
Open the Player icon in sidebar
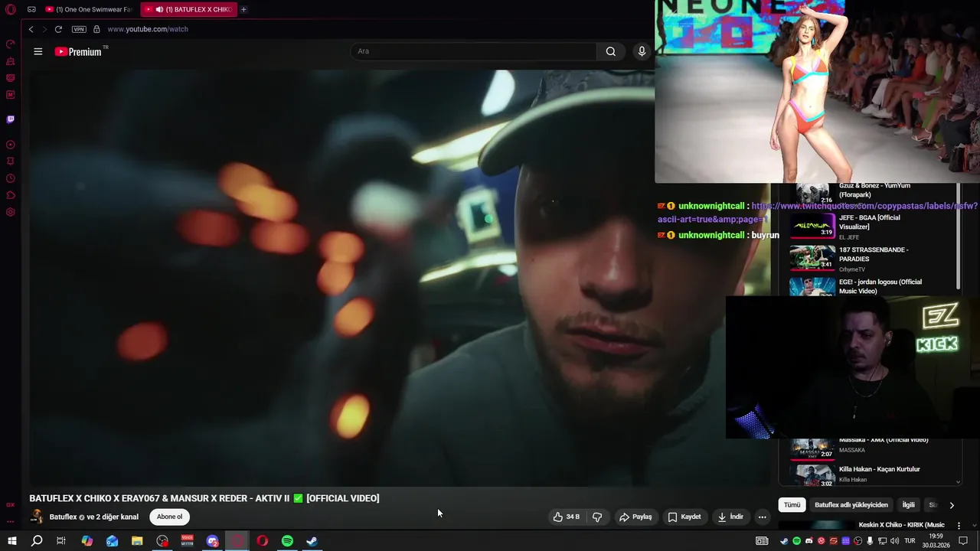11,145
